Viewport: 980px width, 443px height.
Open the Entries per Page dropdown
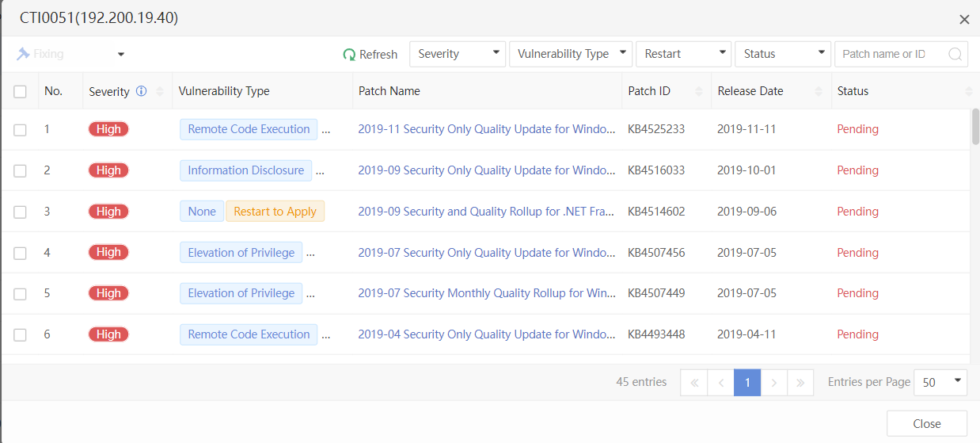coord(940,382)
